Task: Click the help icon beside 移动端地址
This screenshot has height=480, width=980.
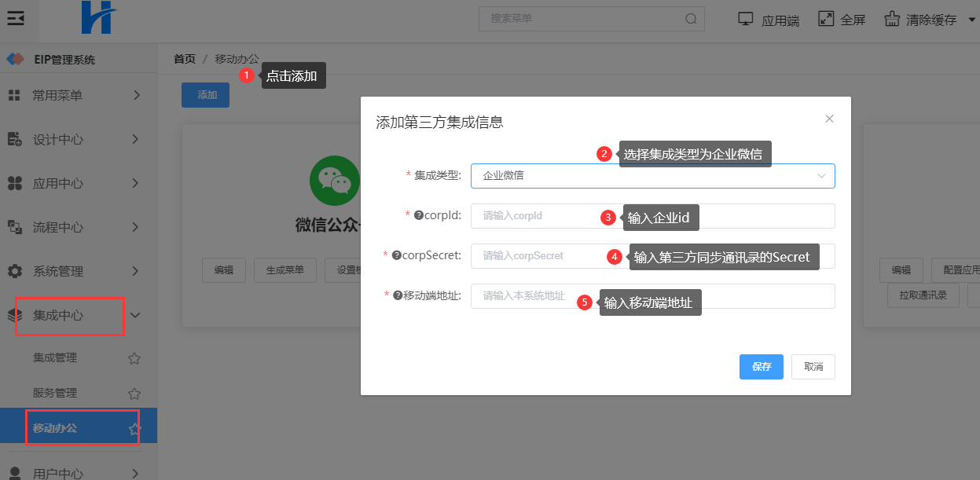Action: (x=398, y=295)
